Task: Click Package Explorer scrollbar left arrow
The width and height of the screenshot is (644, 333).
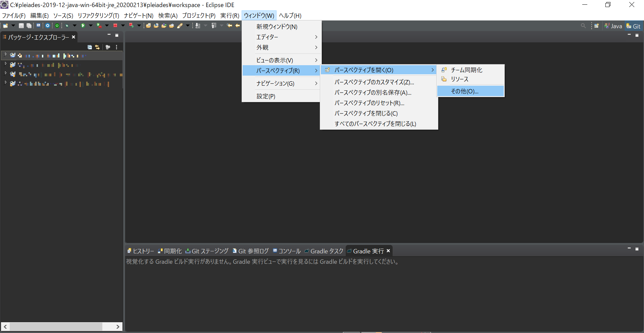Action: point(5,327)
